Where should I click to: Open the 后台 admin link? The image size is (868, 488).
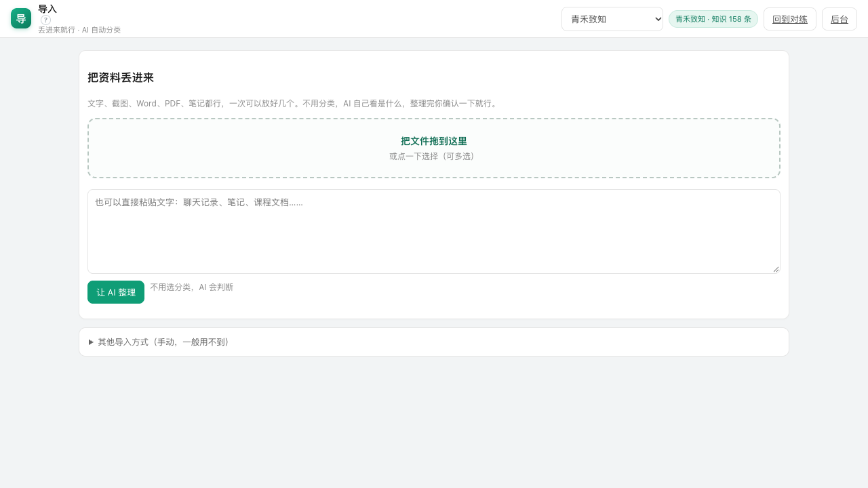(x=840, y=19)
